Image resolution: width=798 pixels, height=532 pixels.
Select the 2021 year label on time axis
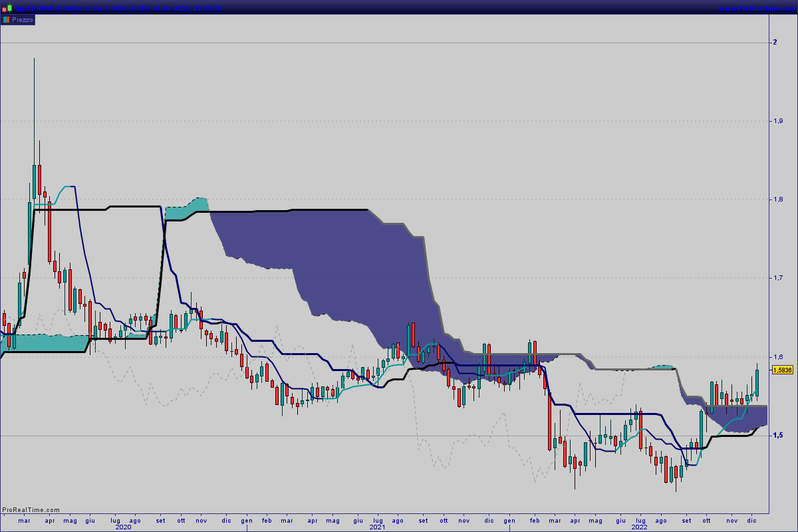tap(377, 527)
